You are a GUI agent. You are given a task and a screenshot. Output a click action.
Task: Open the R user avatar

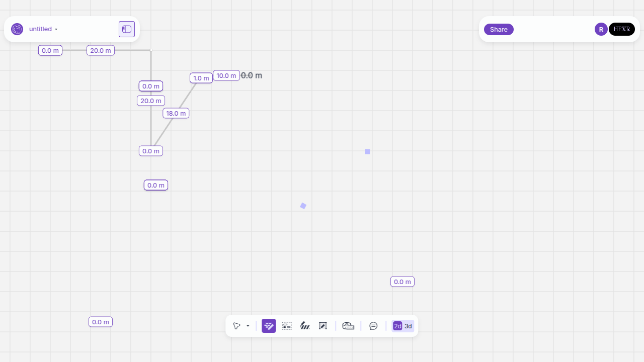point(601,29)
